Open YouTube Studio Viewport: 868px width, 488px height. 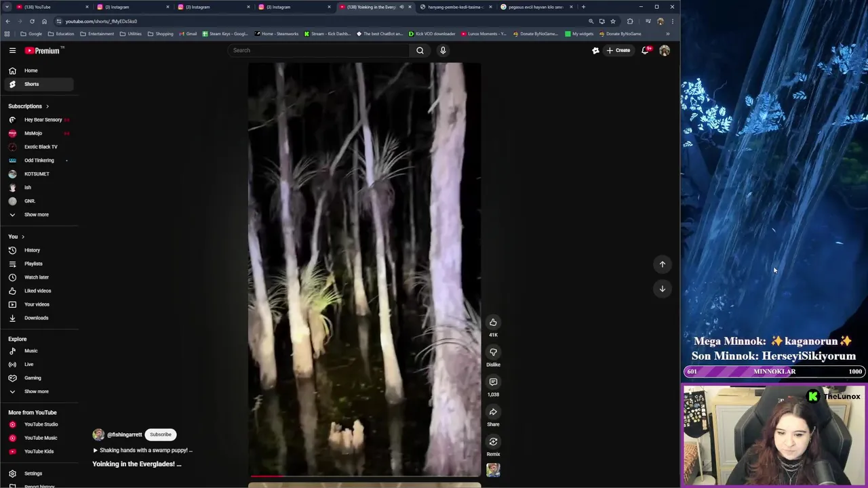(39, 424)
